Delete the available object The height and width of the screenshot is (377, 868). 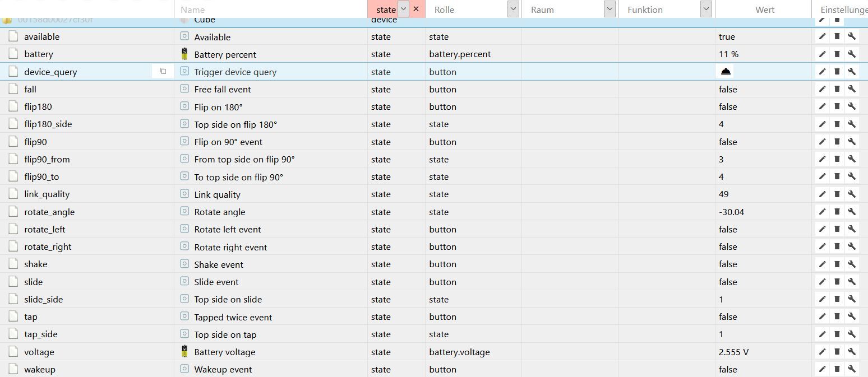[837, 36]
